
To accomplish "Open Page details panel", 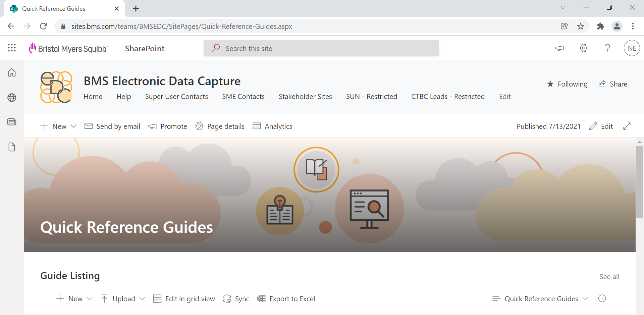I will pyautogui.click(x=220, y=126).
